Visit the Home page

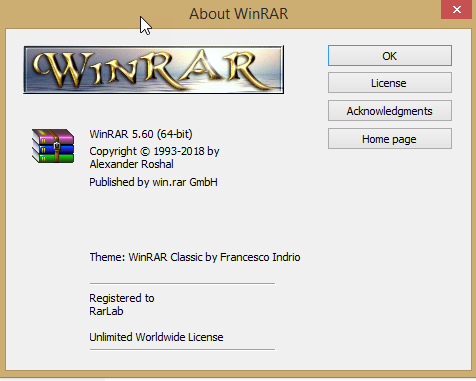coord(390,139)
